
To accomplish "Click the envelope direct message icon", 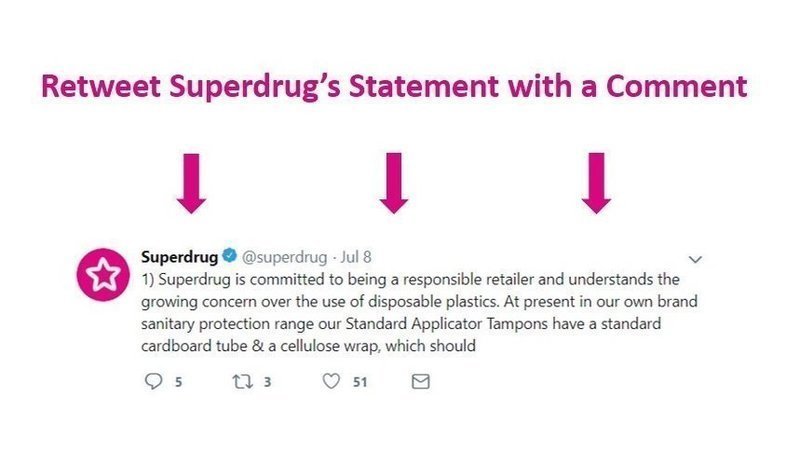I will pyautogui.click(x=421, y=382).
